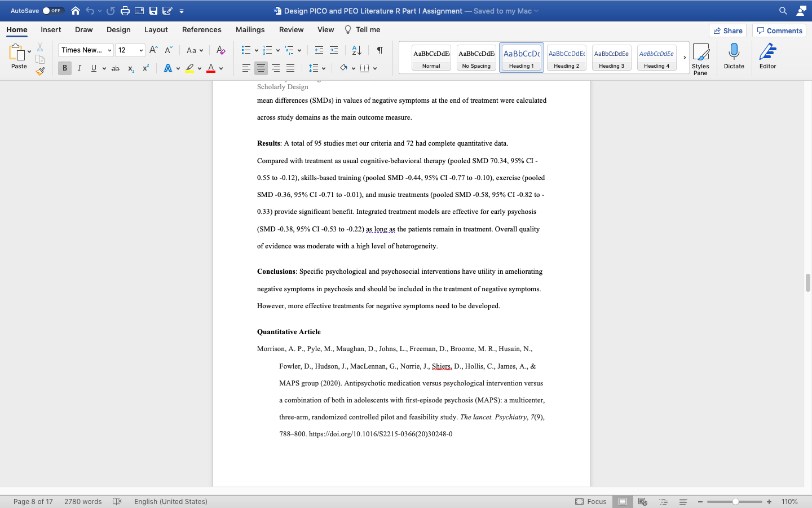This screenshot has height=508, width=812.
Task: Open the font size dropdown
Action: pyautogui.click(x=141, y=50)
